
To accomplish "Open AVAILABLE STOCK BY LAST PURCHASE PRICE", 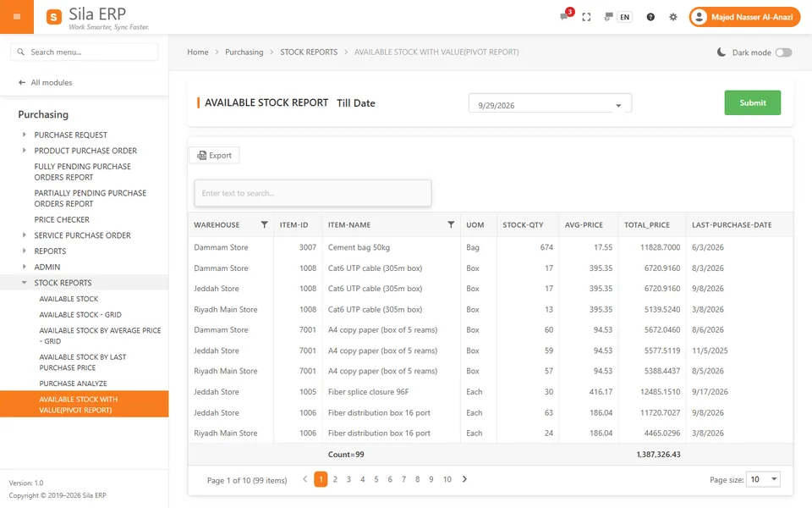I will (x=83, y=362).
